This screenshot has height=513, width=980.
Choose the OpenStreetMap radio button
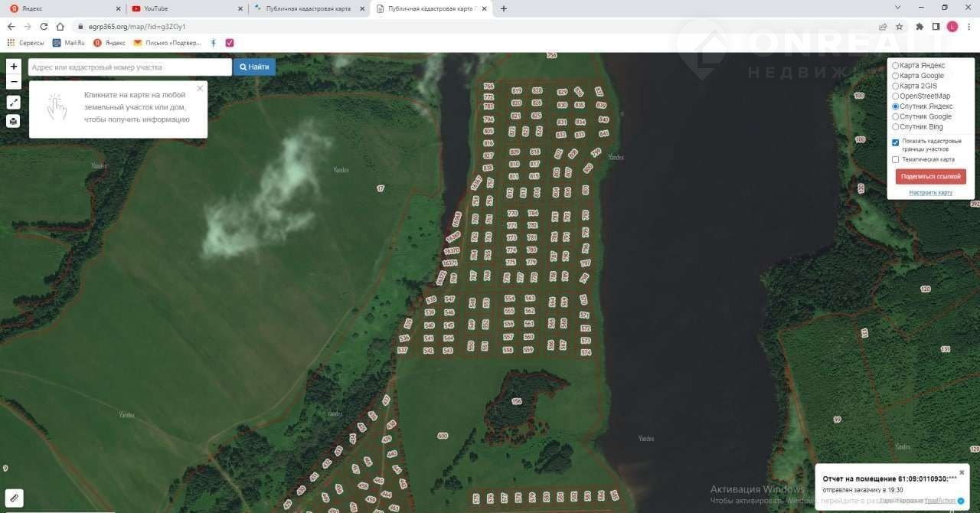pos(896,96)
